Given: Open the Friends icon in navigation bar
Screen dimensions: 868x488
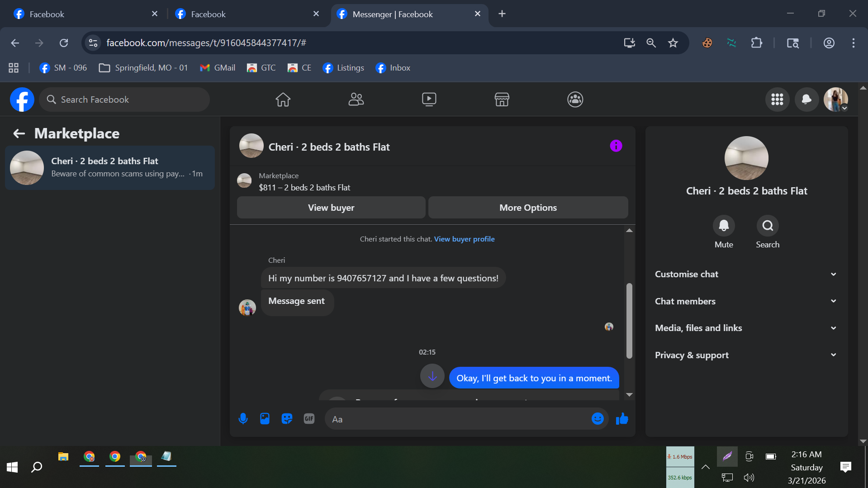Looking at the screenshot, I should 356,99.
